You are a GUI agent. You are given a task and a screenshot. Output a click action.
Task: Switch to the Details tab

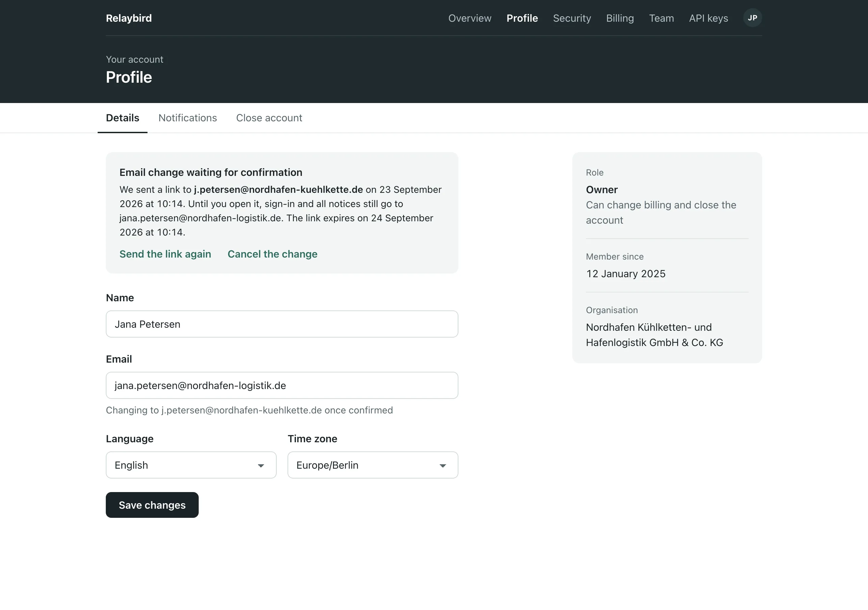[122, 118]
